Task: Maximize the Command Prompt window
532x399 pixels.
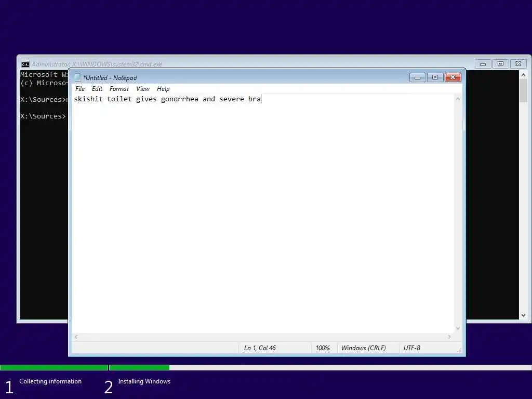Action: coord(500,64)
